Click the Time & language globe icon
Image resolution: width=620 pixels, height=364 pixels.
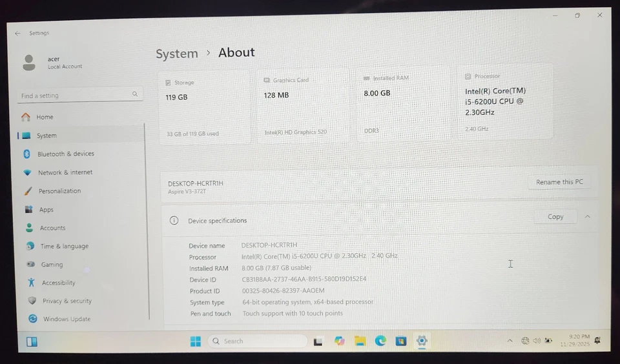click(x=30, y=246)
